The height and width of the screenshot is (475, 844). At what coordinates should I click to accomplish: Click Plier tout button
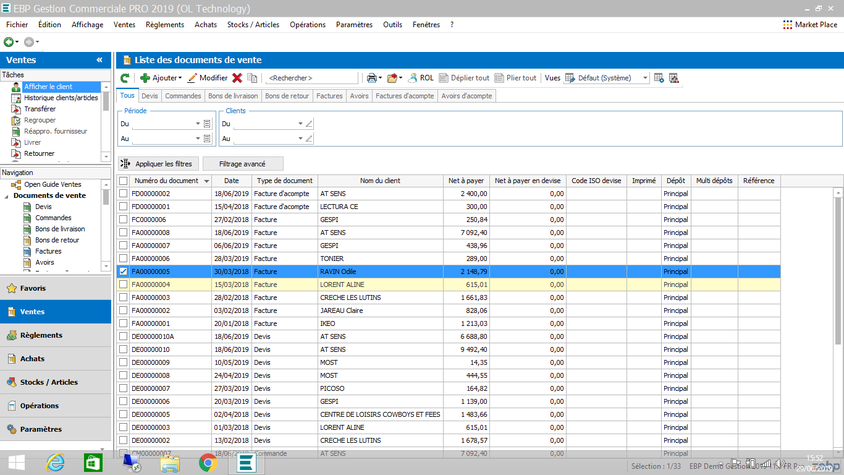click(x=516, y=78)
